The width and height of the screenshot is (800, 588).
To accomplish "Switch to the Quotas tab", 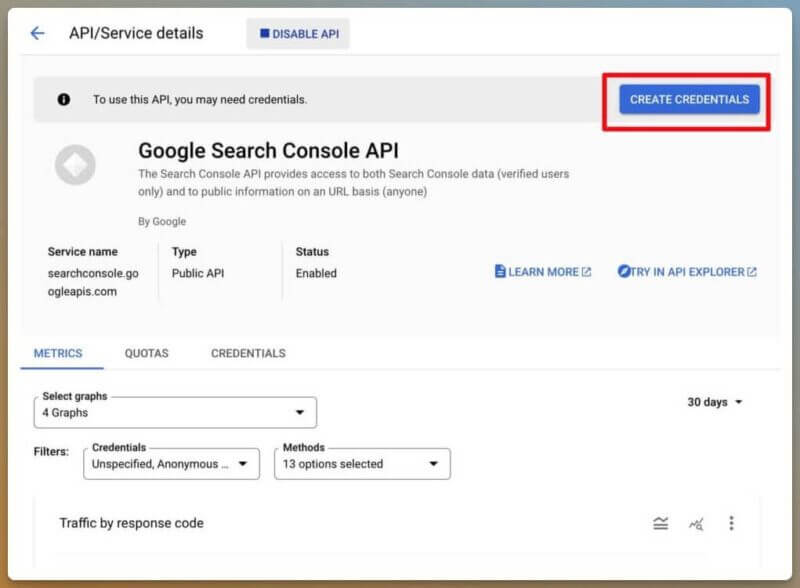I will (x=146, y=353).
